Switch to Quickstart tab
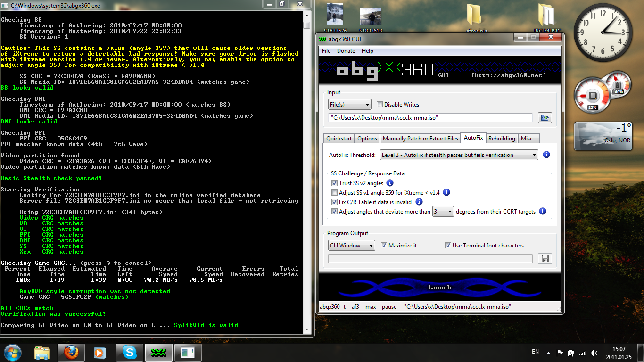Viewport: 644px width, 362px height. (x=339, y=139)
